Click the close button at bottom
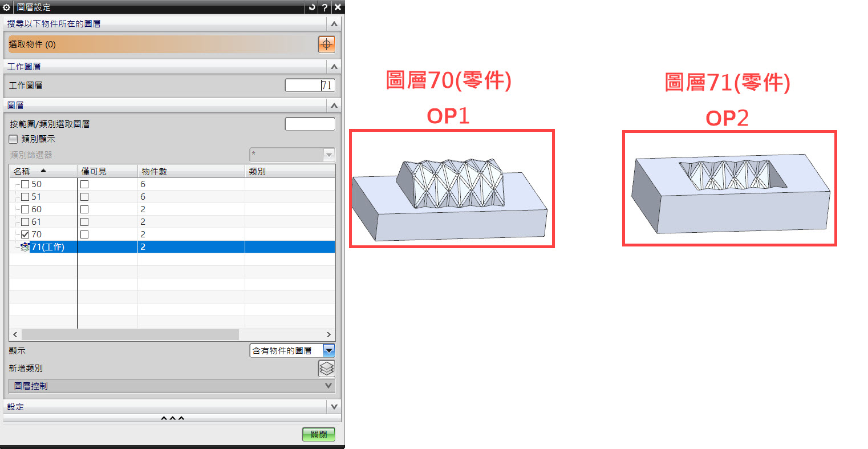The width and height of the screenshot is (868, 449). (x=319, y=434)
